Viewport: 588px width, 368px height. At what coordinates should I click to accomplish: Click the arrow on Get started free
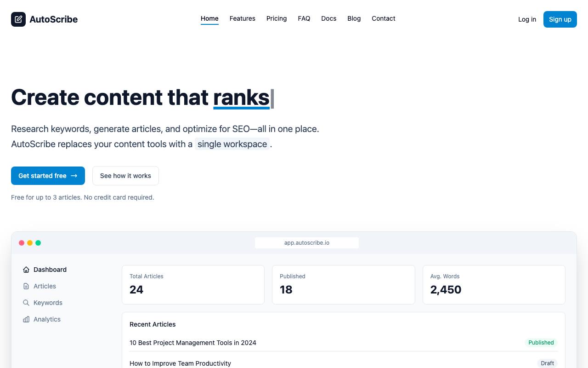74,176
